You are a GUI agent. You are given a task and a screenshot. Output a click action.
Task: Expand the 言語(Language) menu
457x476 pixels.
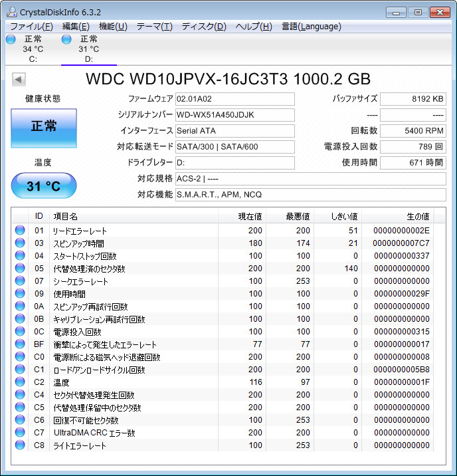[x=311, y=27]
